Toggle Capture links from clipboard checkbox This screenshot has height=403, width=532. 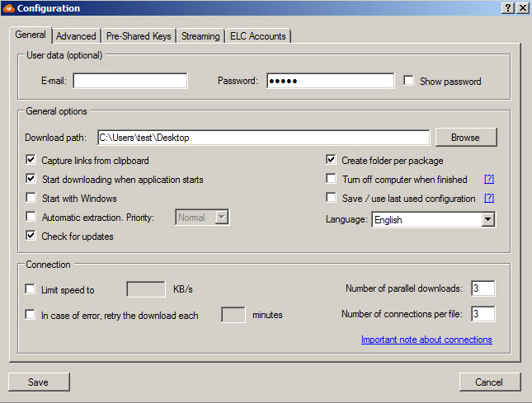pos(31,160)
